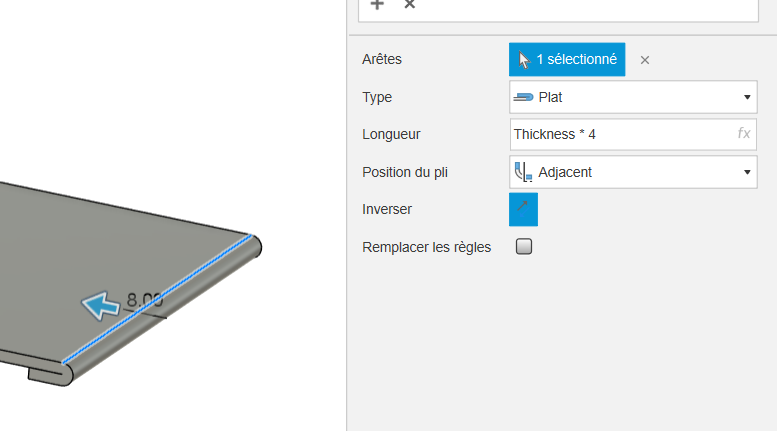This screenshot has height=431, width=777.
Task: Expand the Type list via its arrow
Action: pos(747,97)
